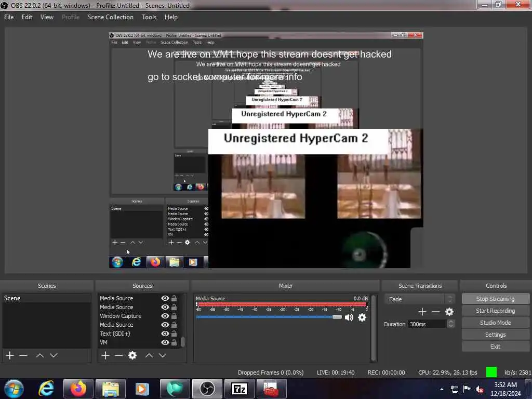Click the muted volume icon in system tray
532x399 pixels.
pos(480,389)
